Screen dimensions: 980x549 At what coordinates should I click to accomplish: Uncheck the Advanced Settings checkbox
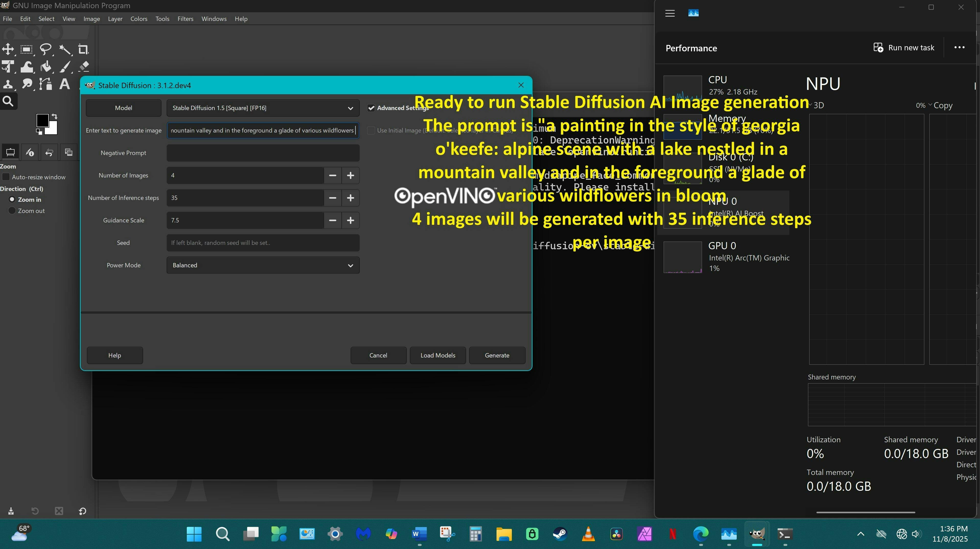tap(371, 108)
